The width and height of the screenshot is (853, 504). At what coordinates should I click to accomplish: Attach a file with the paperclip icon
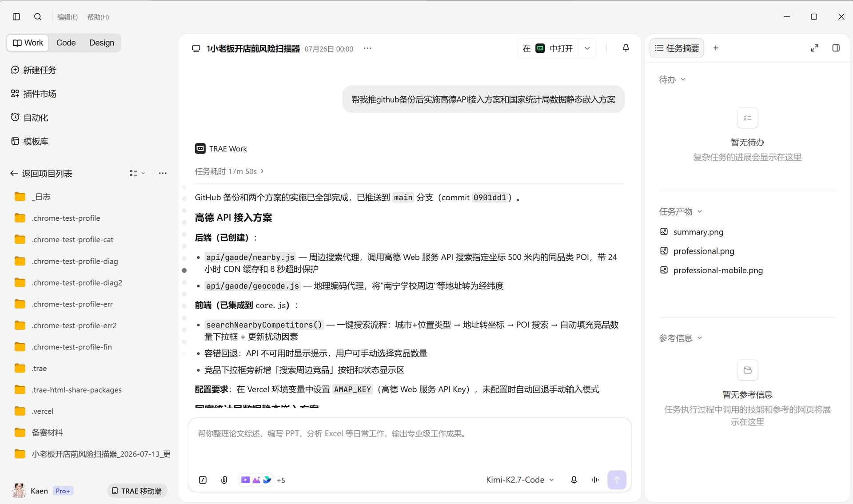tap(224, 480)
